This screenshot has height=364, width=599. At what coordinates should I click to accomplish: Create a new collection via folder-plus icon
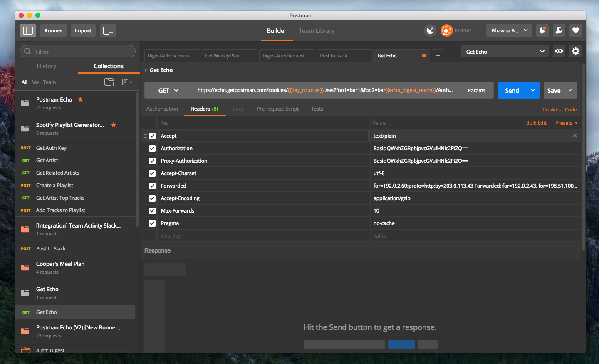pos(109,82)
